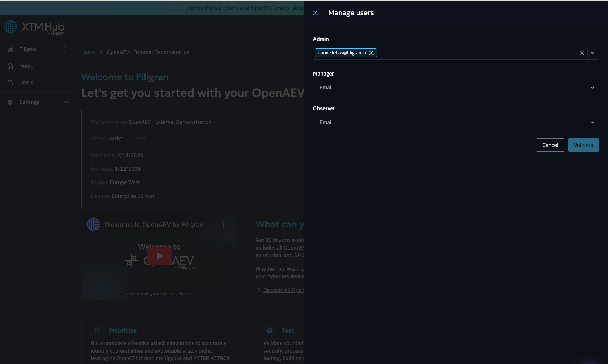Remove carine.lebas@filigran.io admin chip
Viewport: 608px width, 364px height.
tap(371, 53)
